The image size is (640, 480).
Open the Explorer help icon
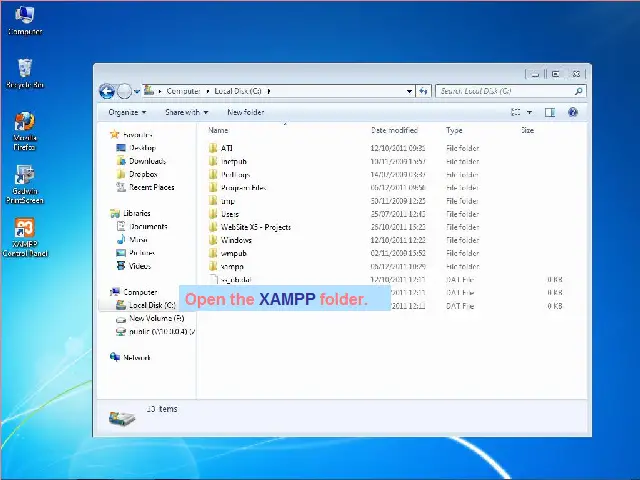[573, 112]
